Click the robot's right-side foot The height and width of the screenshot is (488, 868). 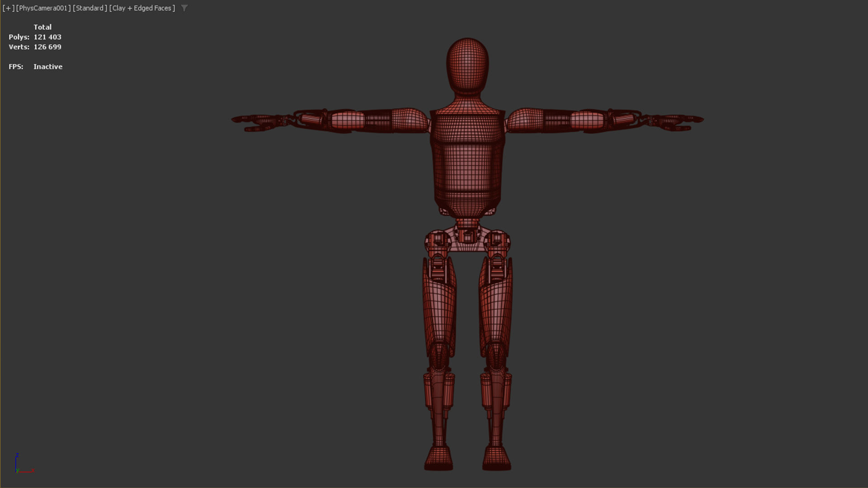496,459
